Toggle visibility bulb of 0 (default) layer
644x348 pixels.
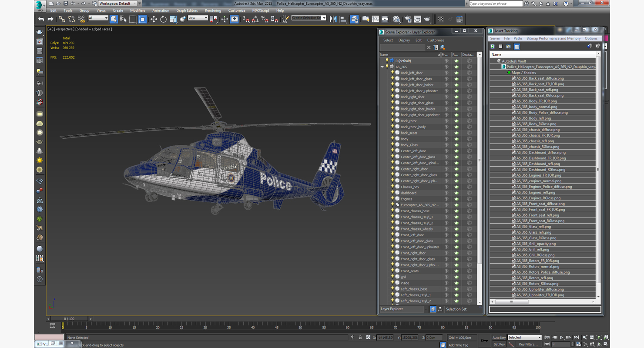click(387, 60)
